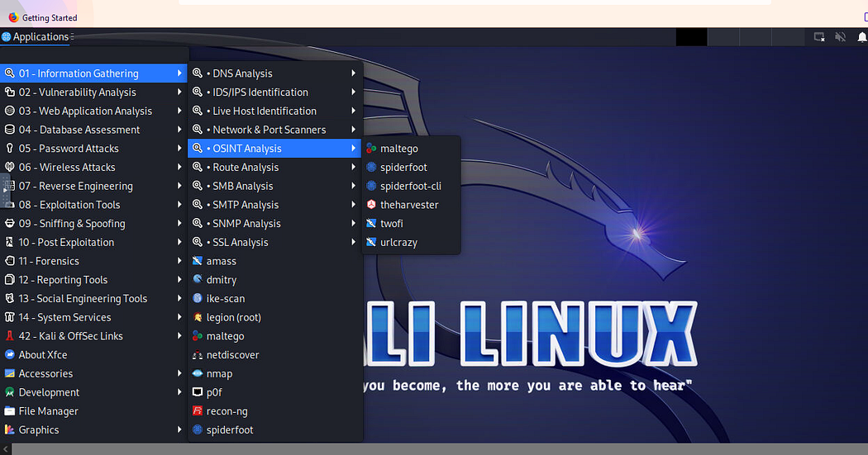Click the Sniffing & Spoofing icon
The image size is (868, 455).
pyautogui.click(x=9, y=224)
